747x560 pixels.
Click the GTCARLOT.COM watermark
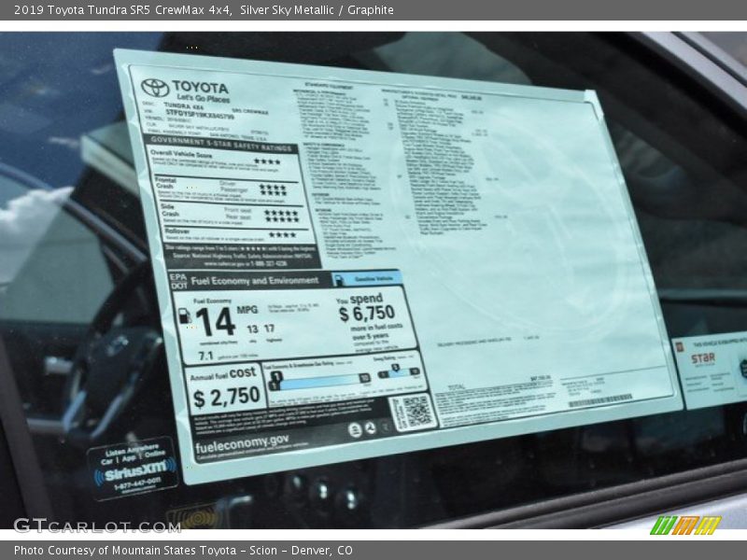click(x=96, y=525)
